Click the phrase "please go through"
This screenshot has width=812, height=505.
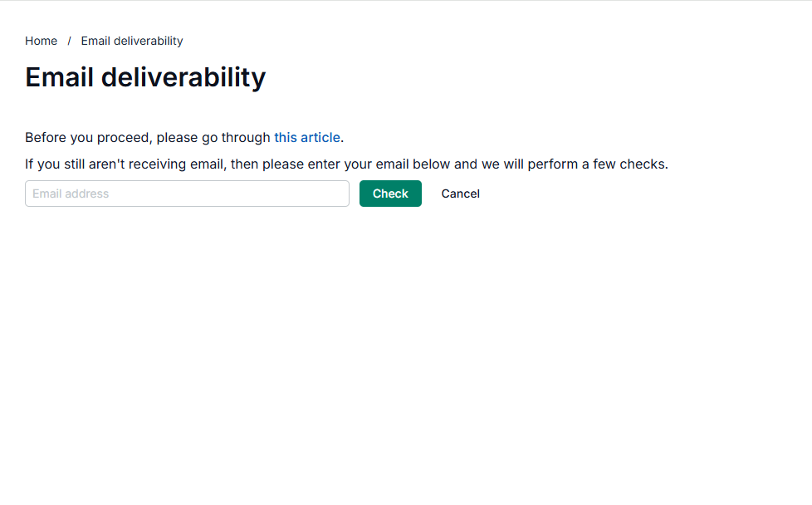tap(213, 137)
